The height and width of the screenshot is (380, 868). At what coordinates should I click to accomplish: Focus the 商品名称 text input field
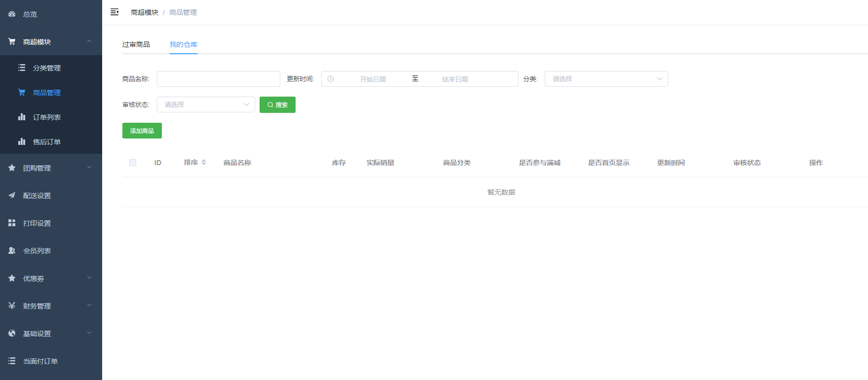click(218, 79)
